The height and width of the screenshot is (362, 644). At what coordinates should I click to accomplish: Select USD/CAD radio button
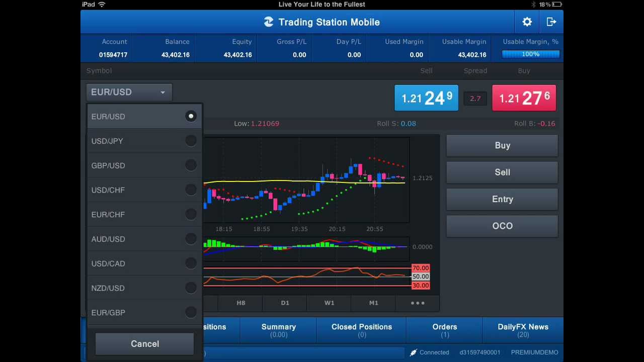click(x=191, y=263)
